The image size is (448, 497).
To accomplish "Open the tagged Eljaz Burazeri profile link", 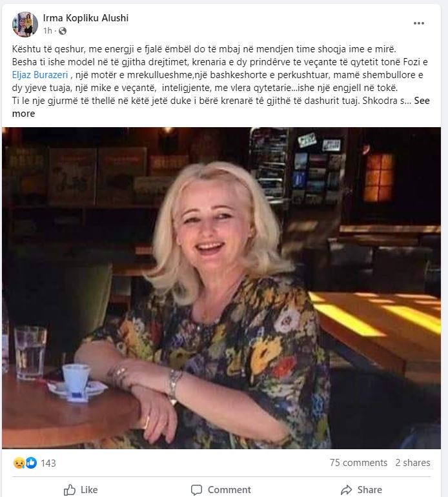I will [40, 75].
